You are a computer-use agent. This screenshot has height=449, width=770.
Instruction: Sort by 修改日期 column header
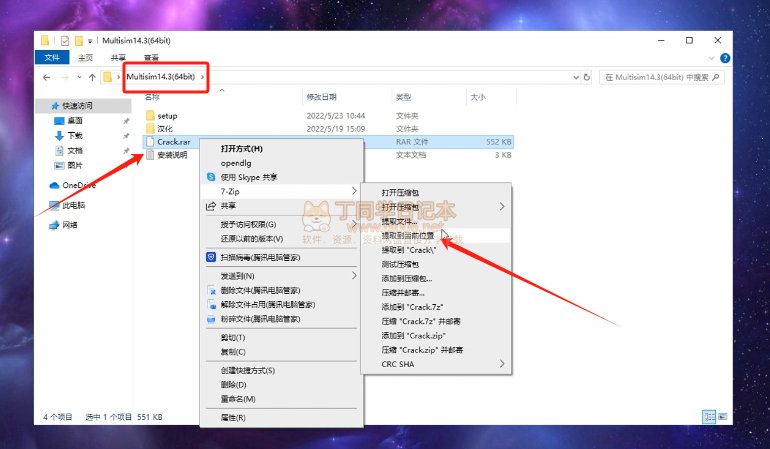coord(322,97)
